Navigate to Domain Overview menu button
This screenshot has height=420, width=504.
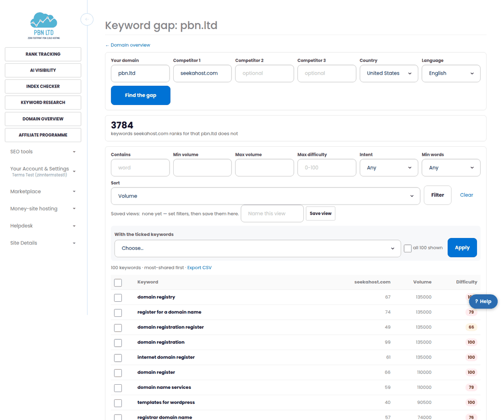tap(43, 119)
